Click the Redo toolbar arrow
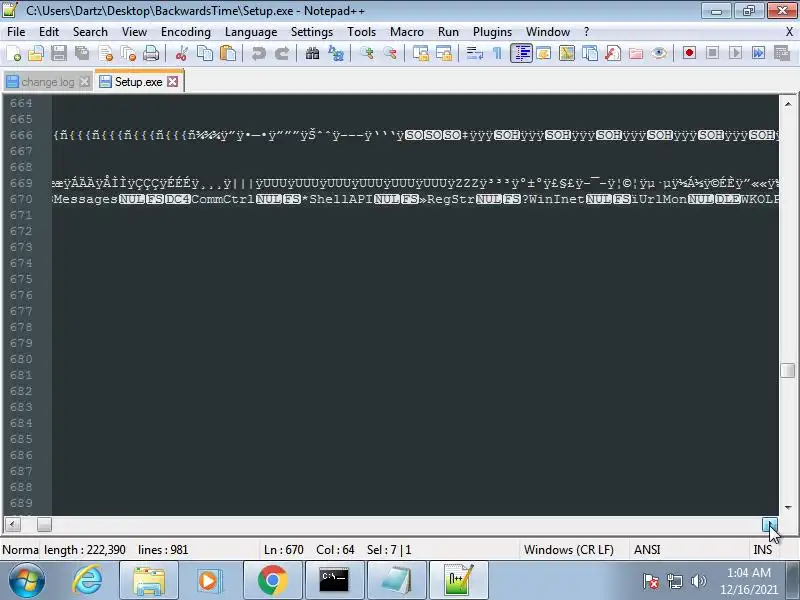 point(282,53)
